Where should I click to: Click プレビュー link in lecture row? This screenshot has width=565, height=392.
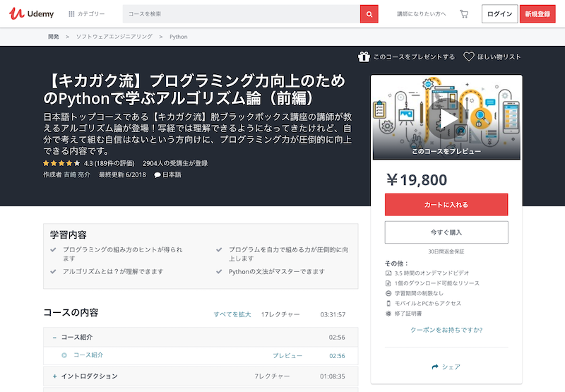pos(287,355)
